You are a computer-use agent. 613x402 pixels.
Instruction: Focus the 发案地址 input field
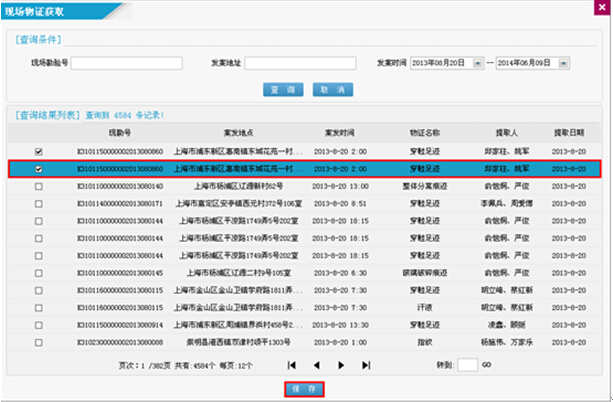[x=300, y=63]
